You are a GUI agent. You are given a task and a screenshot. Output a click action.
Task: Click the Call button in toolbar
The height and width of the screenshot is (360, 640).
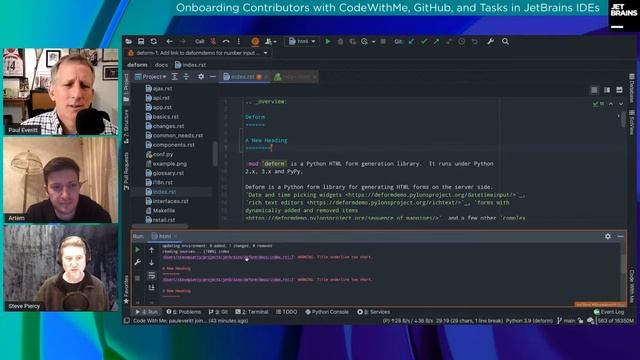[x=200, y=42]
